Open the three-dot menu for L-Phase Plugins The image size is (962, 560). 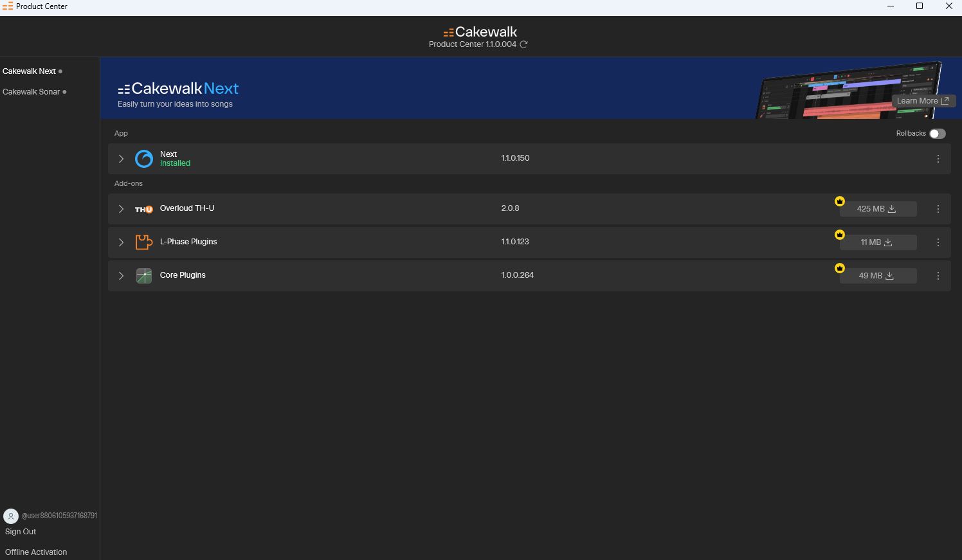click(938, 242)
